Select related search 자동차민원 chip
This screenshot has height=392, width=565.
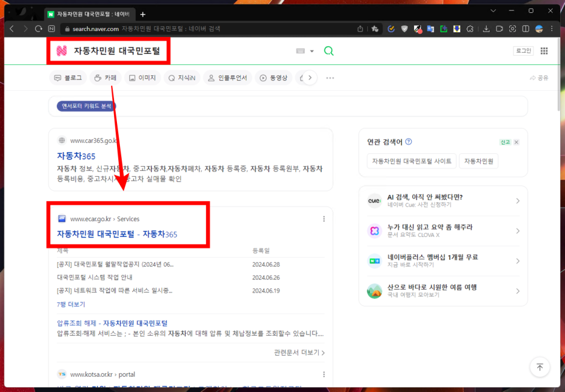pyautogui.click(x=478, y=161)
